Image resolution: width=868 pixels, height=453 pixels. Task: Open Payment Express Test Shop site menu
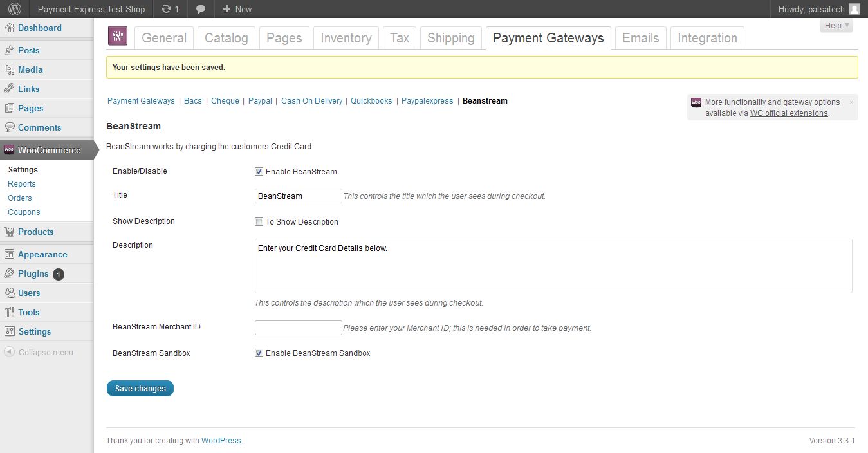click(x=91, y=9)
